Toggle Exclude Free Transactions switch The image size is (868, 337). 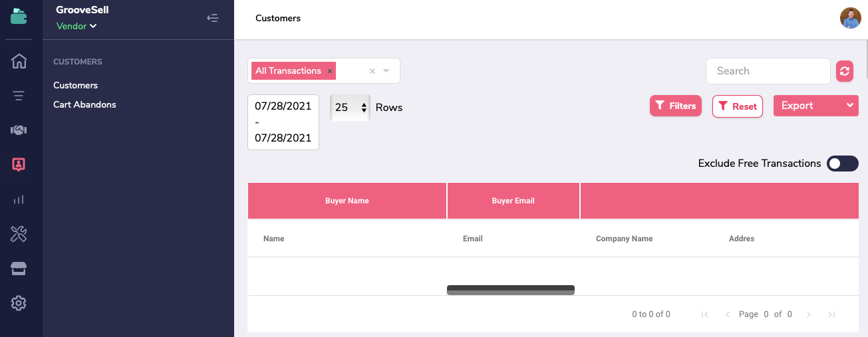click(842, 164)
